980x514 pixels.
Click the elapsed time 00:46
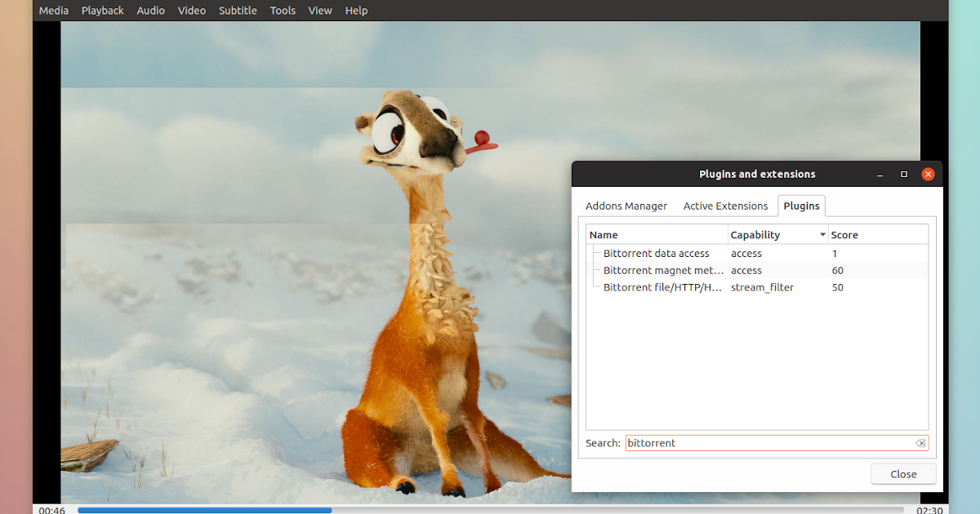pos(51,510)
